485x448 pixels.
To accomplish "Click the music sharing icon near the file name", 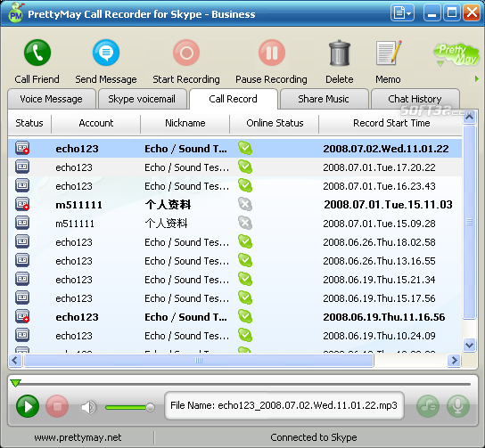I will tap(428, 406).
